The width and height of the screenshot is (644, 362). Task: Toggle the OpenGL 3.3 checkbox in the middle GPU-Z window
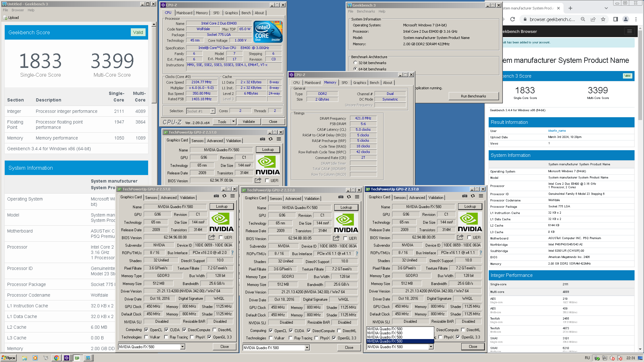(334, 338)
